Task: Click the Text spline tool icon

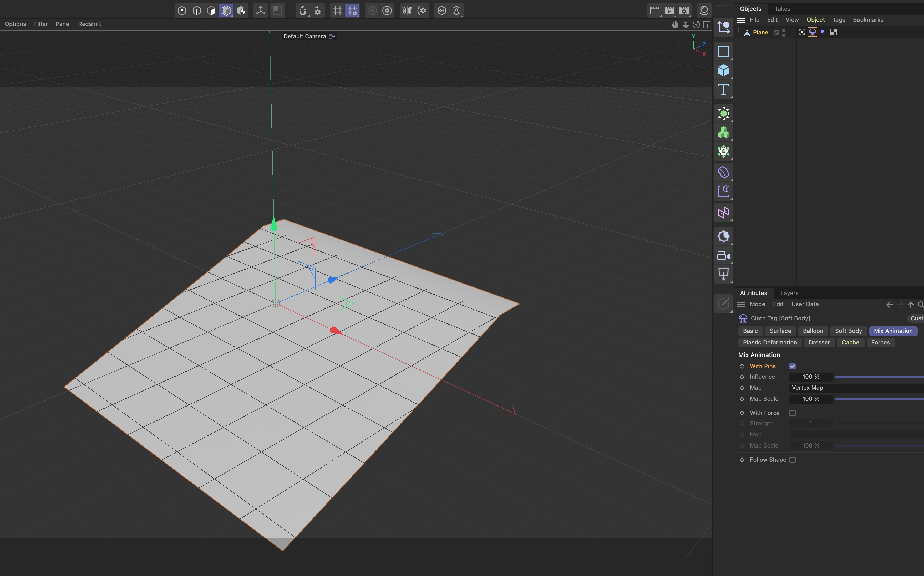Action: [x=723, y=90]
